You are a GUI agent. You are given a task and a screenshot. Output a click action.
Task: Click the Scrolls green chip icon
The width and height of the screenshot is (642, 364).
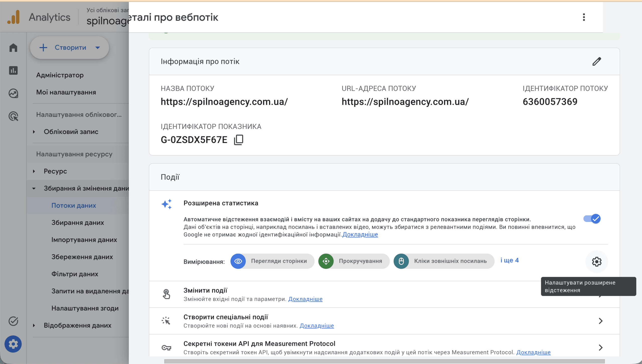pyautogui.click(x=326, y=261)
